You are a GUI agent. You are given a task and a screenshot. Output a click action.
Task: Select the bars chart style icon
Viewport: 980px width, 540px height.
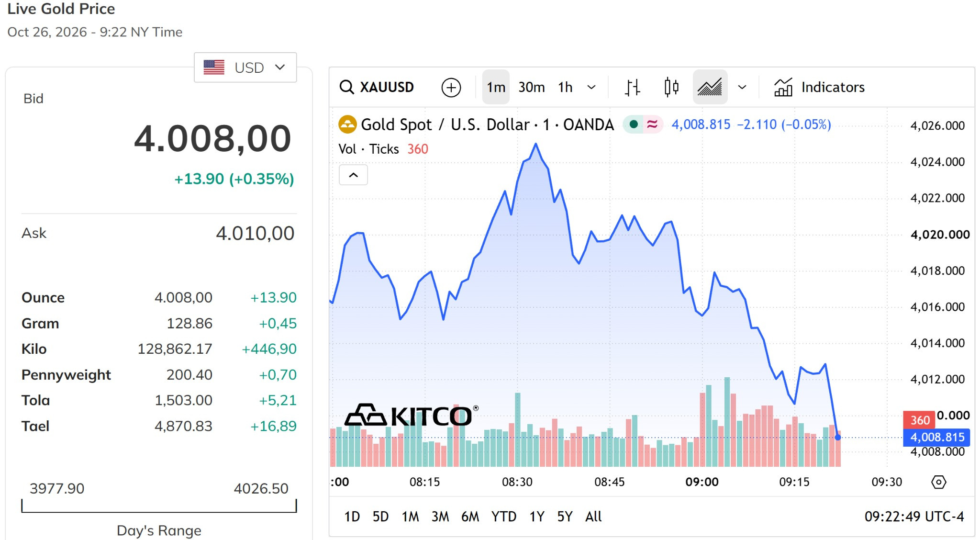tap(632, 88)
